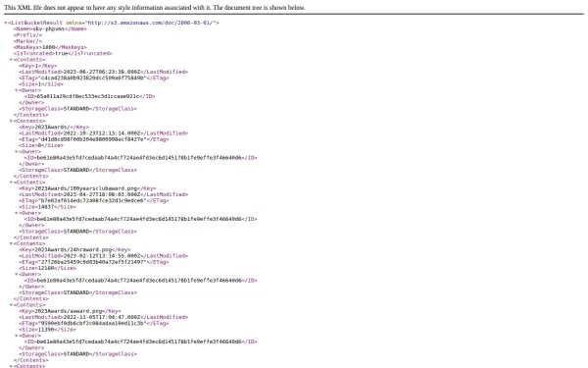This screenshot has width=588, height=368.
Task: Click the xmlns URL http://s3.amazonaws.com/doc/2006-03-01/
Action: tap(151, 23)
